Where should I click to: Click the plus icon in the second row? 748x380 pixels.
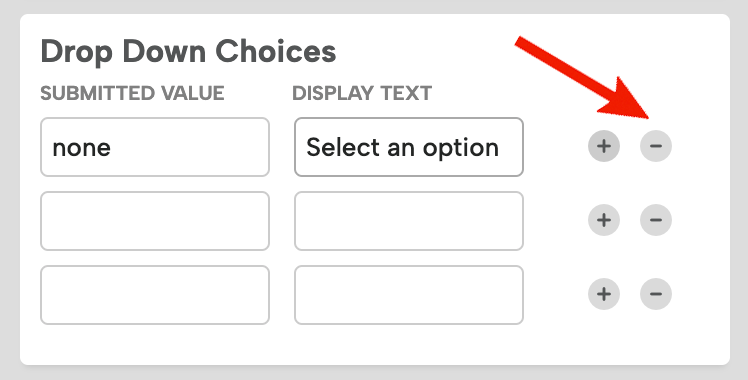coord(603,220)
